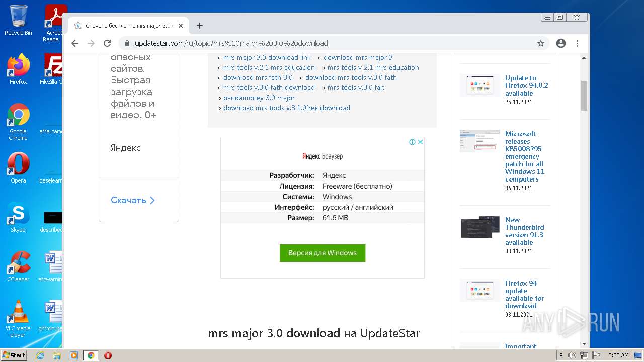Close the Яндекс Браузер ad with the X icon
Image resolution: width=644 pixels, height=362 pixels.
[420, 142]
